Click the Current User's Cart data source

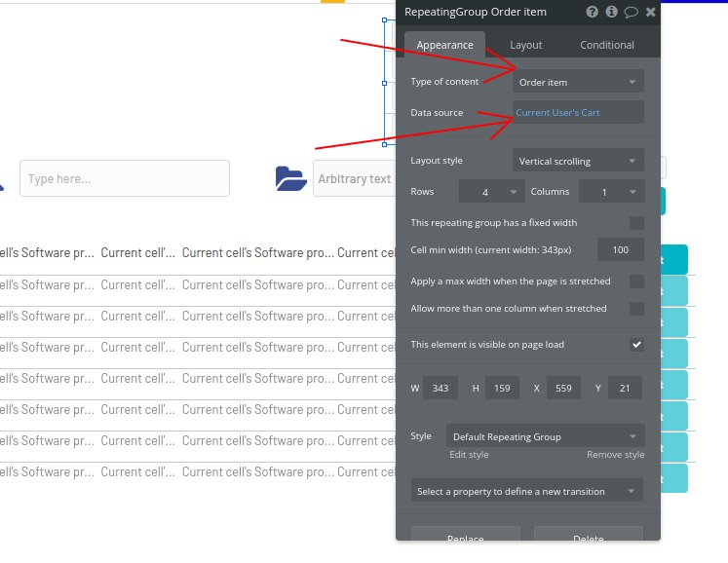(x=578, y=113)
